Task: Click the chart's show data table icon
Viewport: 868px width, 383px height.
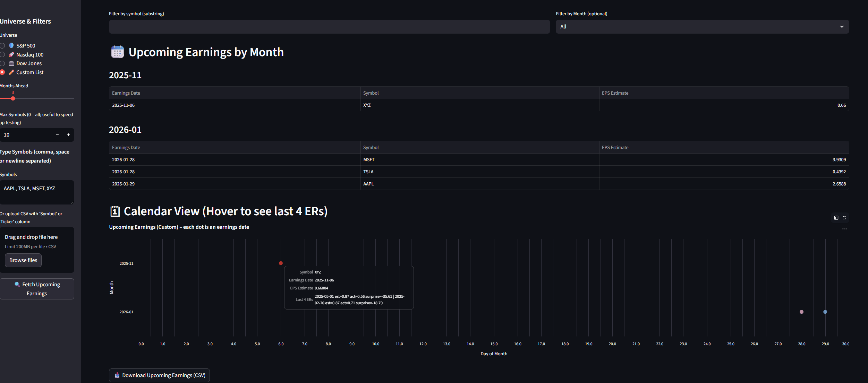Action: point(836,218)
